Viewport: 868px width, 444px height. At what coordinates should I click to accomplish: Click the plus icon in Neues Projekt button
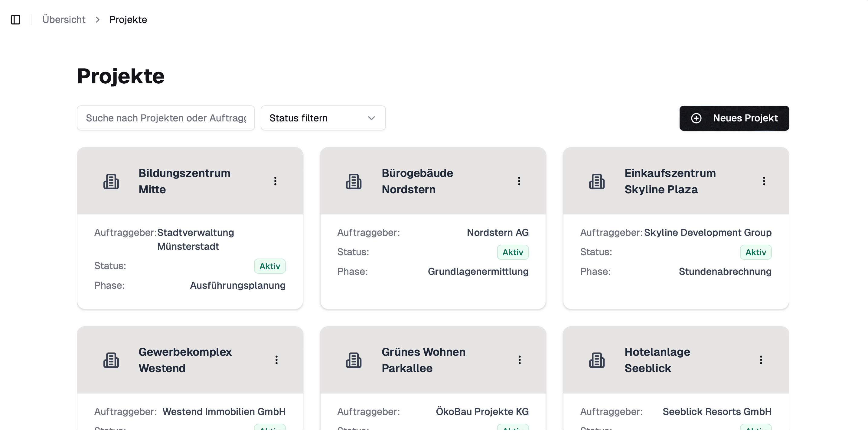697,118
